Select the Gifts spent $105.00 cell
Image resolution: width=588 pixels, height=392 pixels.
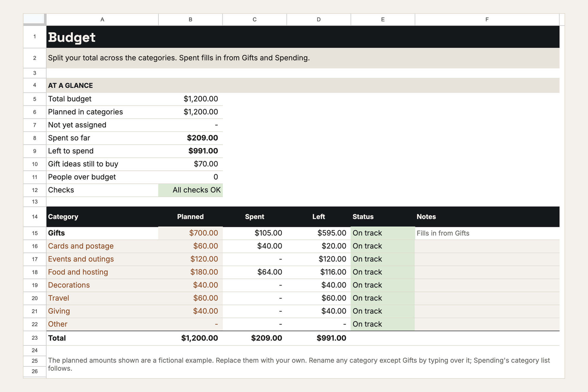tap(255, 233)
